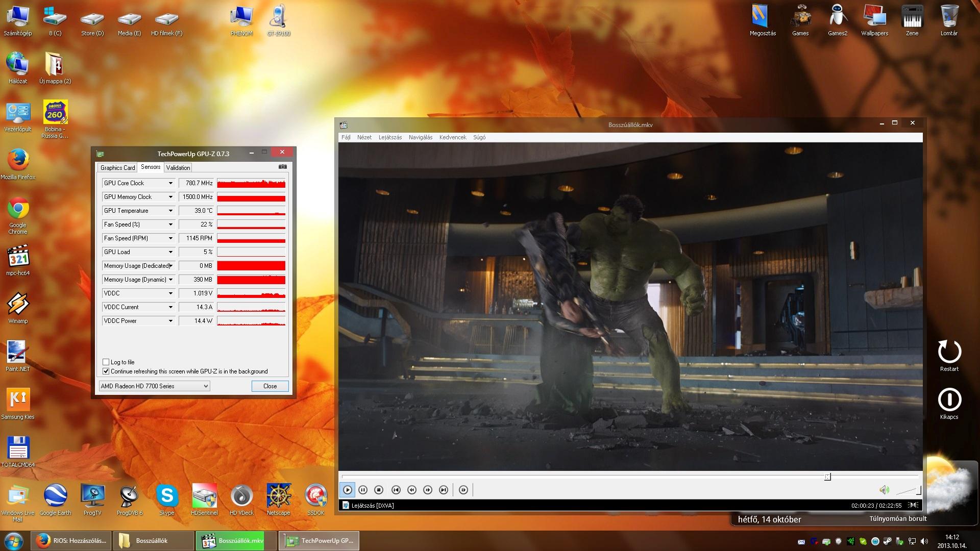Expand the VDDC Current dropdown

pyautogui.click(x=170, y=307)
